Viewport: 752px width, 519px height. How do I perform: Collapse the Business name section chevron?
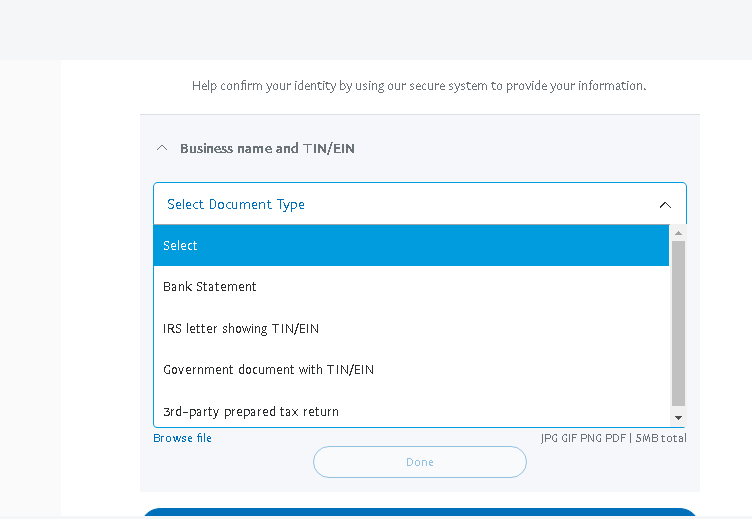tap(162, 148)
